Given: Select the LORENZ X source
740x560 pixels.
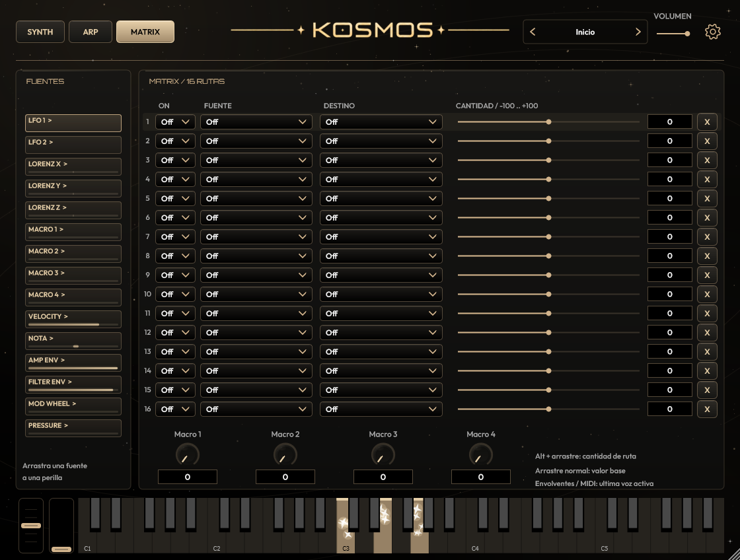Looking at the screenshot, I should point(73,166).
